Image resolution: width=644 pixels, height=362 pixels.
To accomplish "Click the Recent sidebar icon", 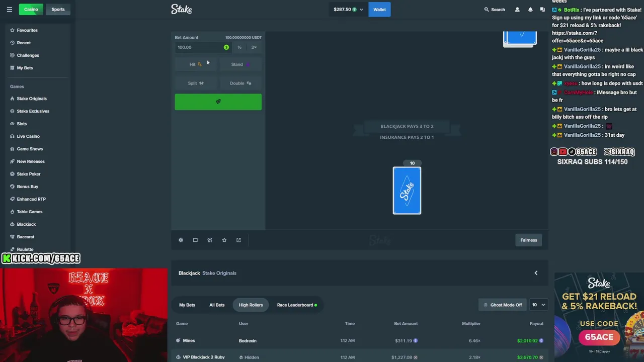I will click(x=12, y=43).
